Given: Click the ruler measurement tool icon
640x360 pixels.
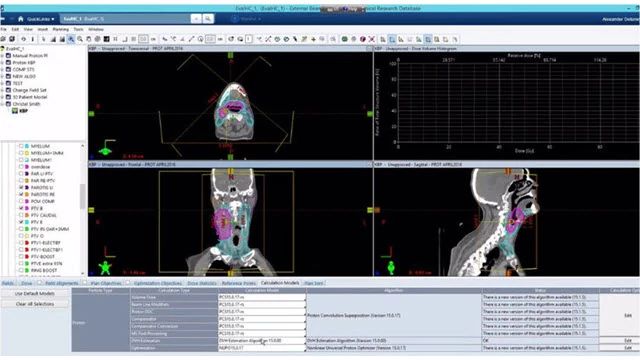Looking at the screenshot, I should (191, 39).
